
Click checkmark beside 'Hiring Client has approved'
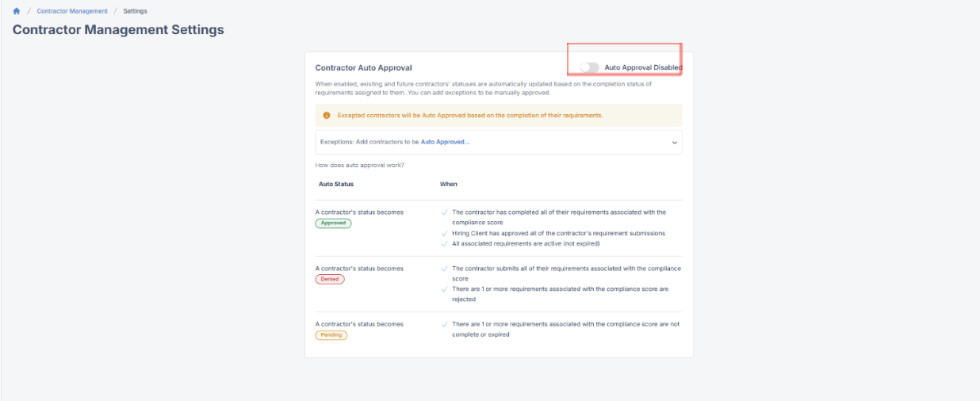pos(445,234)
